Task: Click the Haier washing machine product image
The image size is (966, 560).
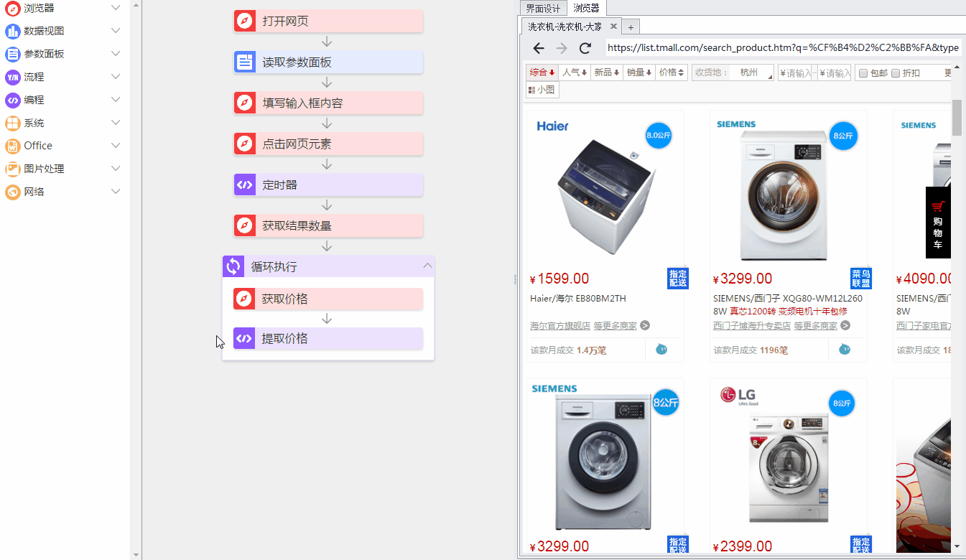Action: 605,190
